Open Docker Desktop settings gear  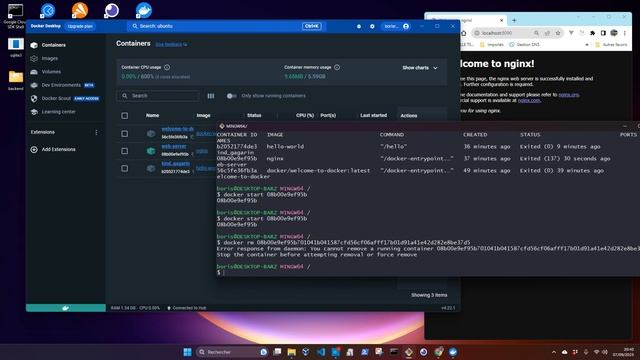click(372, 26)
